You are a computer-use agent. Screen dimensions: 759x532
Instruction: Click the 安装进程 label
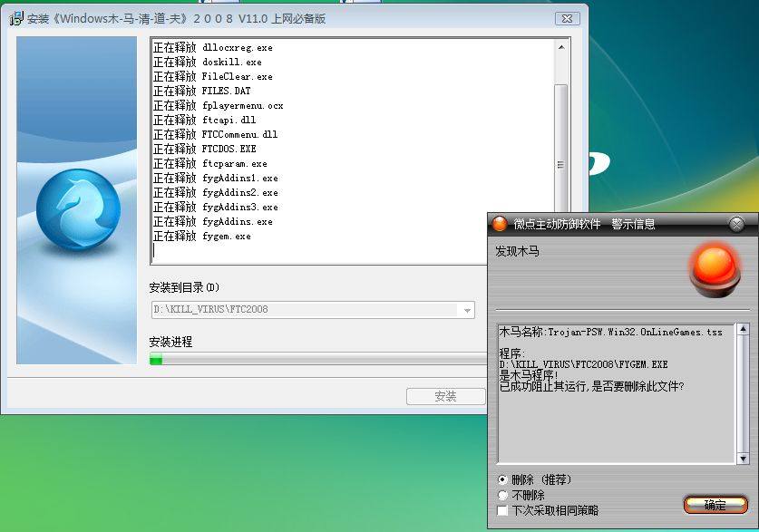[170, 343]
